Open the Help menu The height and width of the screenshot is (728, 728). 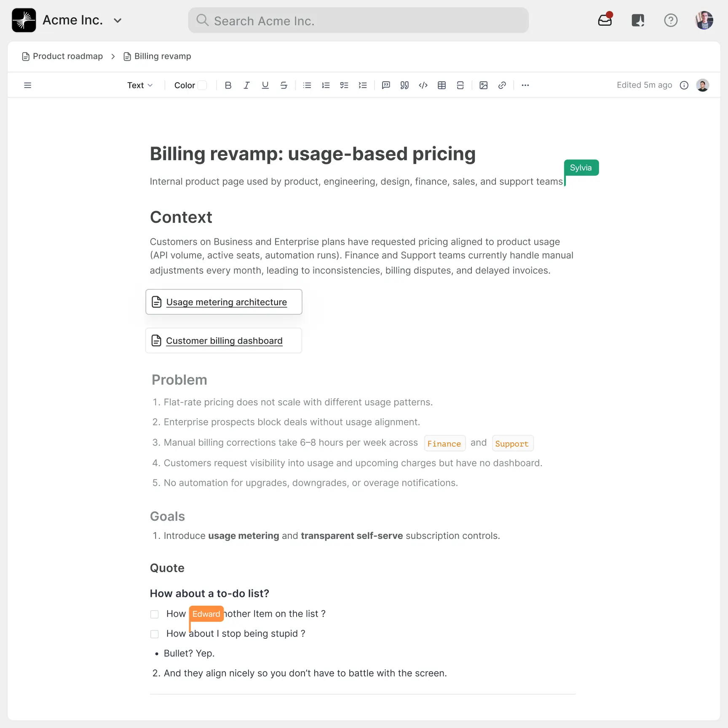(x=671, y=20)
